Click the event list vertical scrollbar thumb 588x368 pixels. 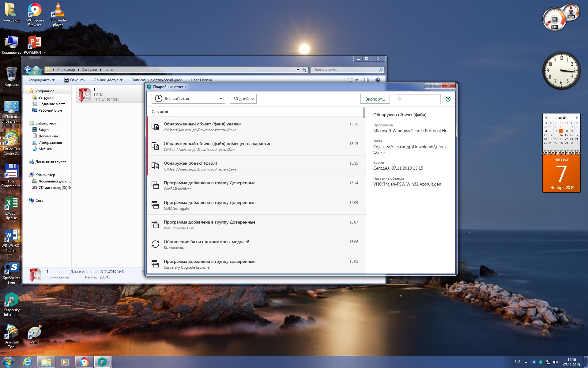coord(364,113)
